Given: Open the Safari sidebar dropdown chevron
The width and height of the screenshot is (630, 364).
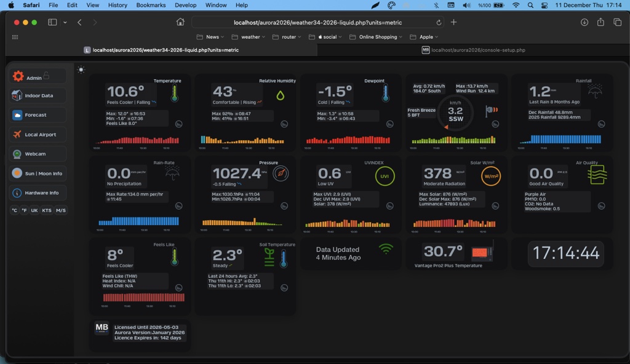Looking at the screenshot, I should 65,22.
